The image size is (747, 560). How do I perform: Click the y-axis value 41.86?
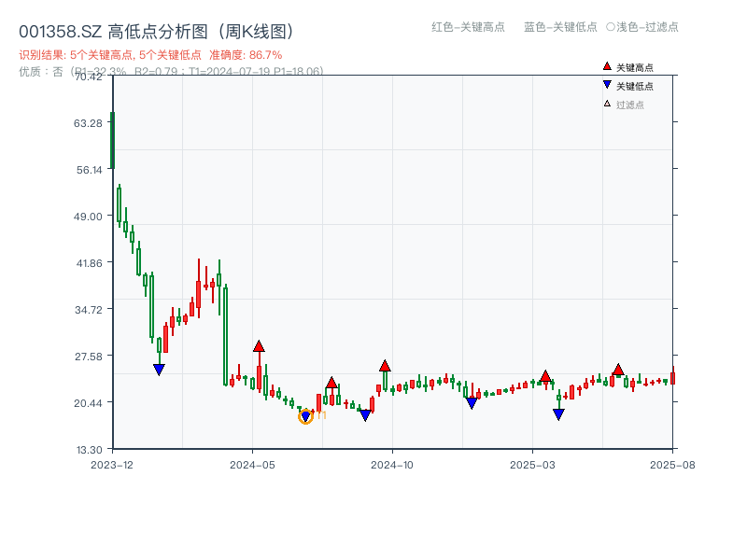click(x=89, y=263)
